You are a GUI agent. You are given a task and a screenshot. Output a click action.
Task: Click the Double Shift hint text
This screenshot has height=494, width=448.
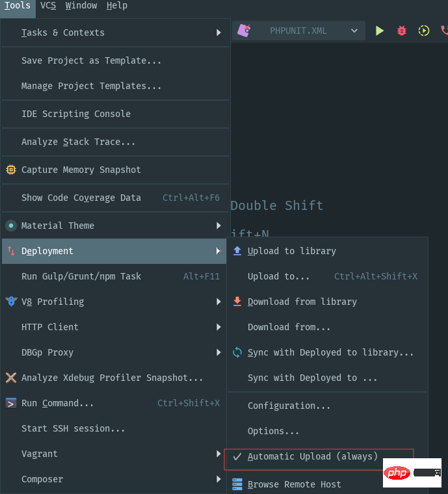(x=277, y=205)
